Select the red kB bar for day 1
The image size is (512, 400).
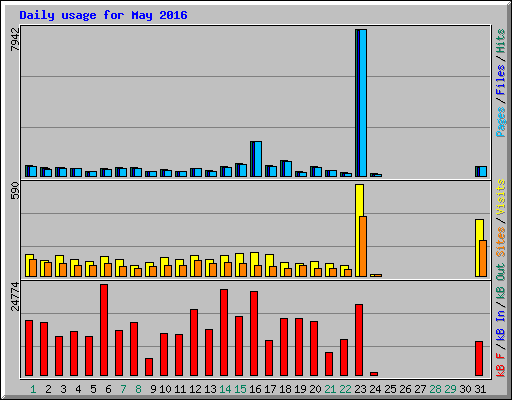29,348
